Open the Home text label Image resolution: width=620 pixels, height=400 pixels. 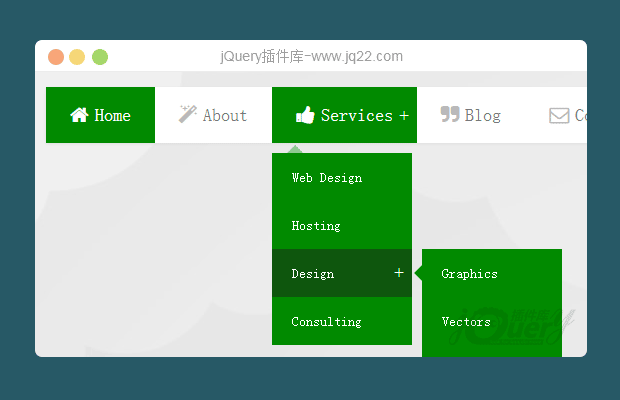112,116
